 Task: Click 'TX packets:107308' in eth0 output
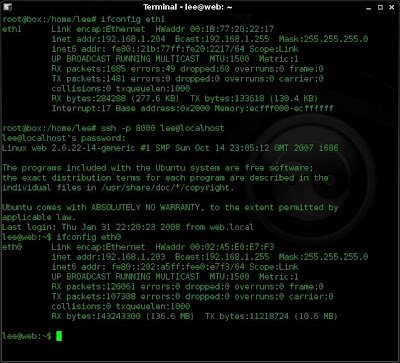point(94,297)
